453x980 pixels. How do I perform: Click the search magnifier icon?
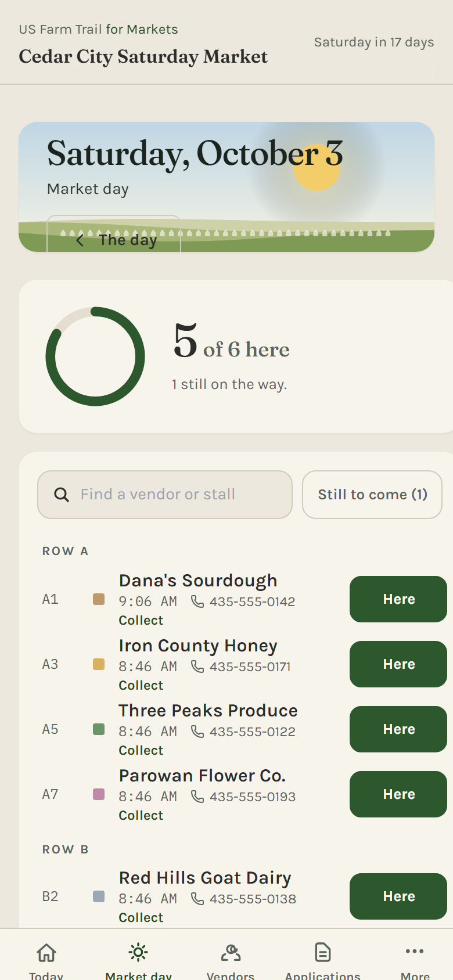(x=62, y=495)
